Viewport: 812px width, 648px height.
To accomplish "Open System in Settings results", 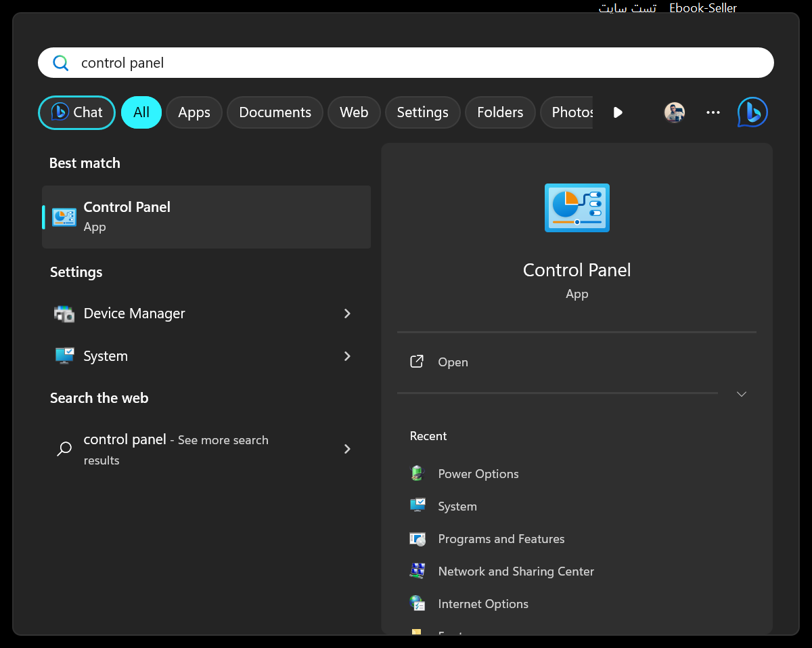I will point(206,356).
